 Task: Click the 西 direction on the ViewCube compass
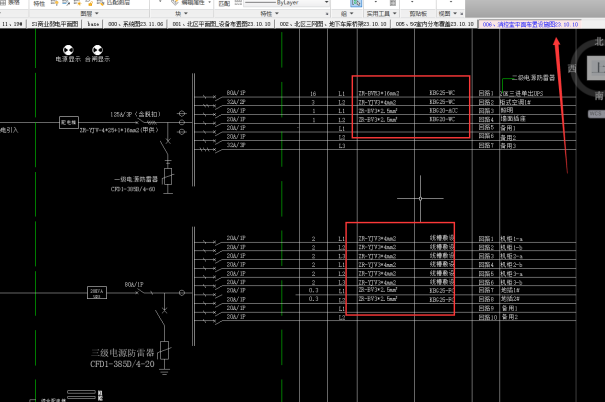[572, 69]
